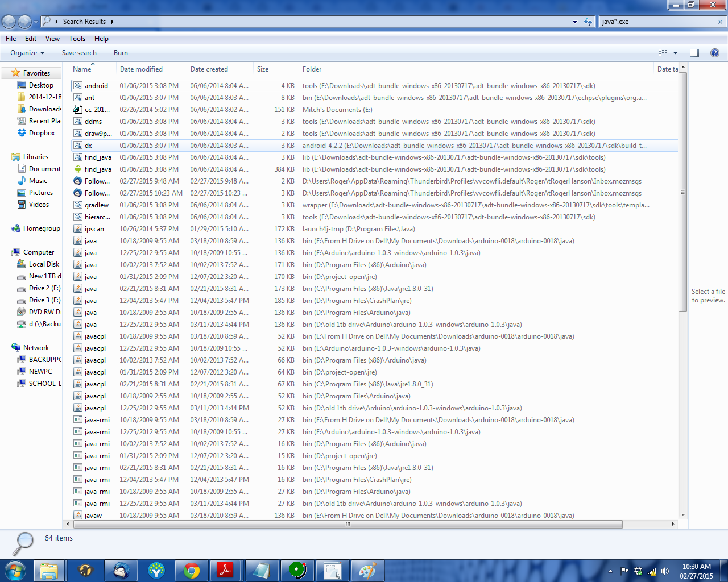Launch Google Chrome from the taskbar
The image size is (728, 582).
[192, 570]
